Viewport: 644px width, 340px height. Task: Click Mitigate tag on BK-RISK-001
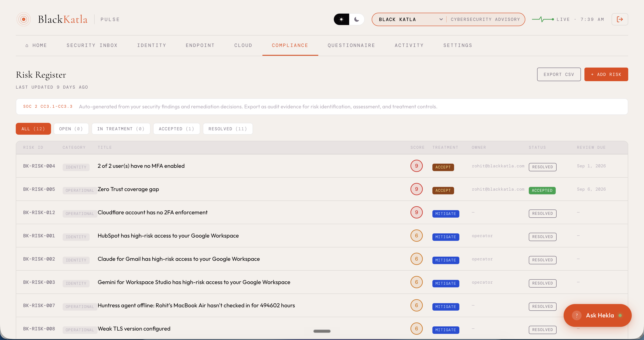tap(446, 237)
